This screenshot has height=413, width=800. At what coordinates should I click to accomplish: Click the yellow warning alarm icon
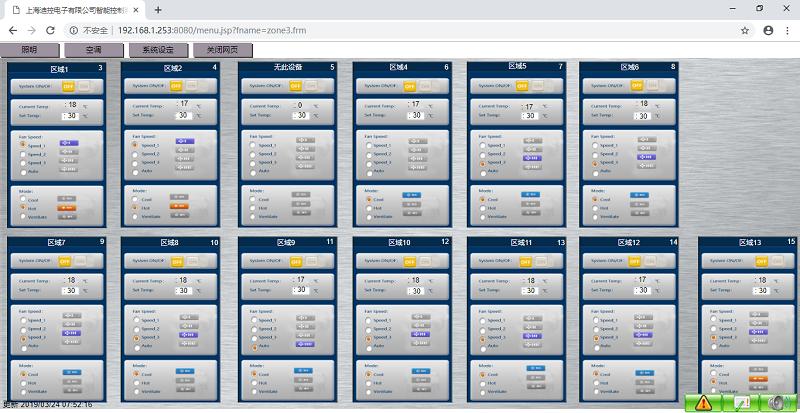point(704,402)
